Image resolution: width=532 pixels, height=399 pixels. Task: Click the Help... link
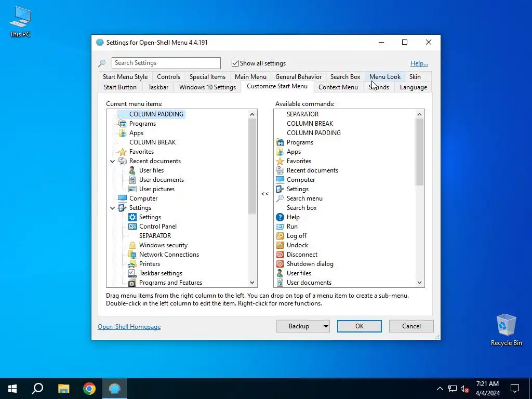point(419,63)
